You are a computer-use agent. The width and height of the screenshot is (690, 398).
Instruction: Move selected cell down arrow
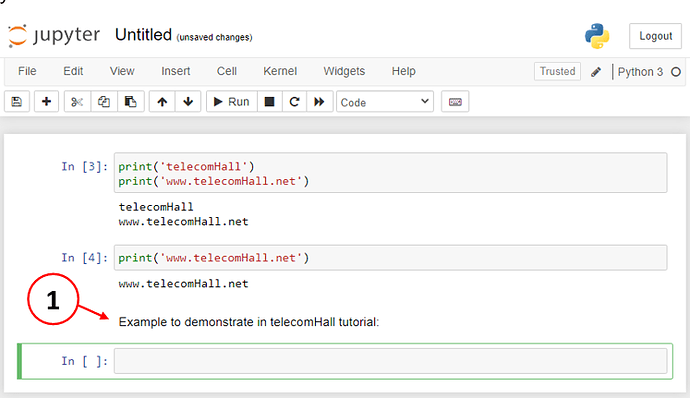(188, 102)
